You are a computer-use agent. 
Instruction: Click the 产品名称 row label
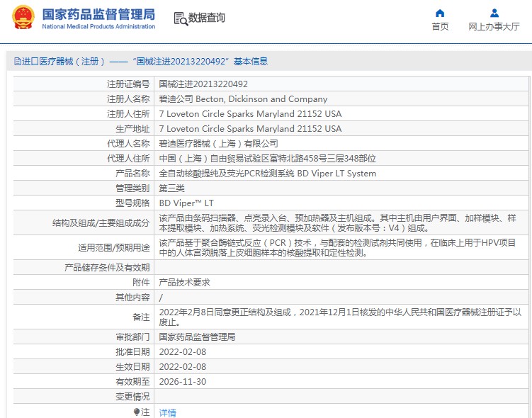coord(132,174)
